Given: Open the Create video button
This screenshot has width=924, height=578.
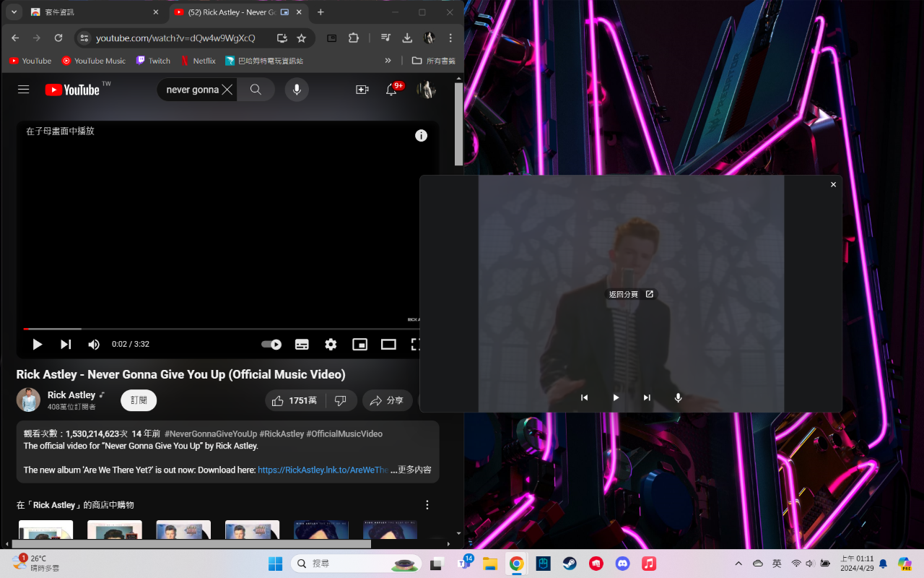Looking at the screenshot, I should [362, 90].
